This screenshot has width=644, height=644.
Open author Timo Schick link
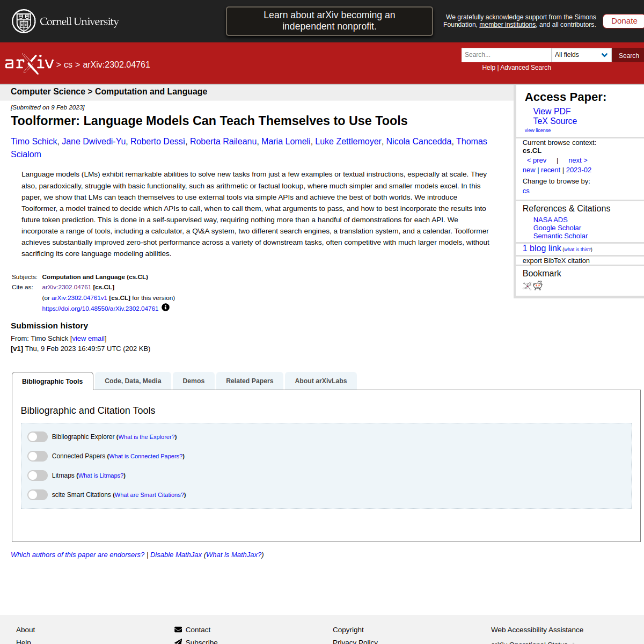[x=34, y=142]
